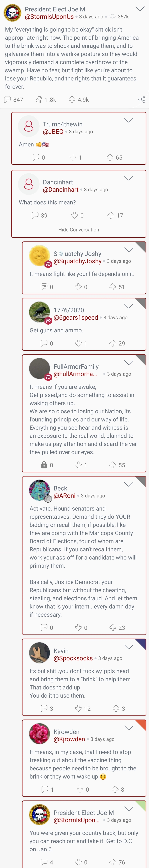Image resolution: width=149 pixels, height=868 pixels.
Task: Upvote Trump4thewin's Amen comment
Action: (110, 157)
